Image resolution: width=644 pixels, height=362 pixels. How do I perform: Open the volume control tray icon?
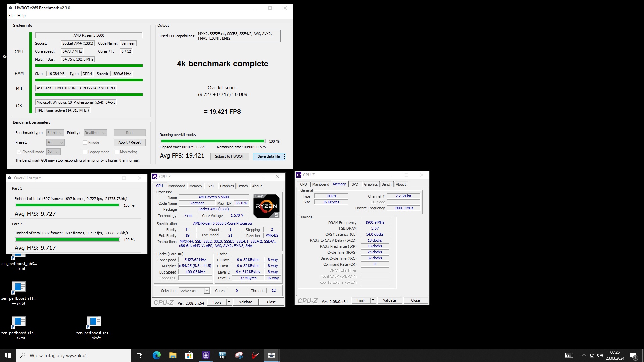600,355
